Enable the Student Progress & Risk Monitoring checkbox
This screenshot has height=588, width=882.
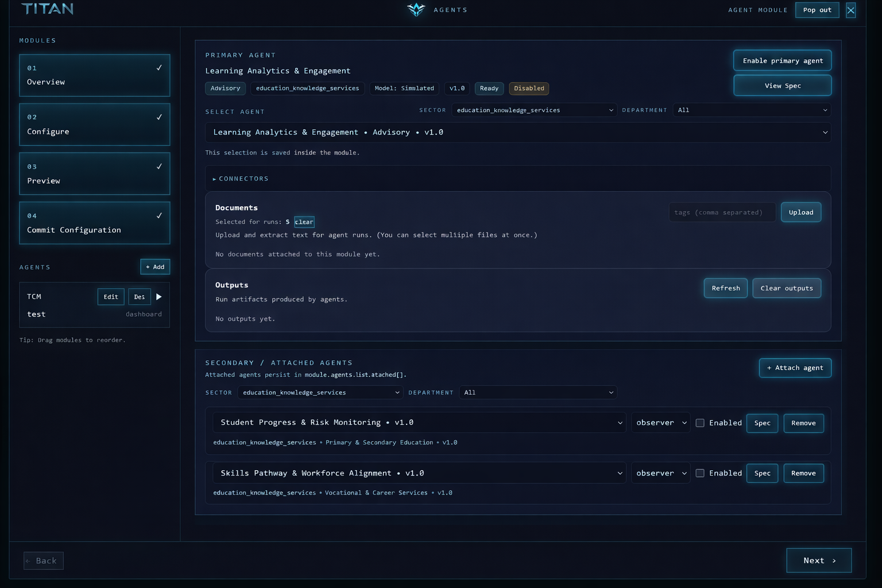click(x=700, y=423)
